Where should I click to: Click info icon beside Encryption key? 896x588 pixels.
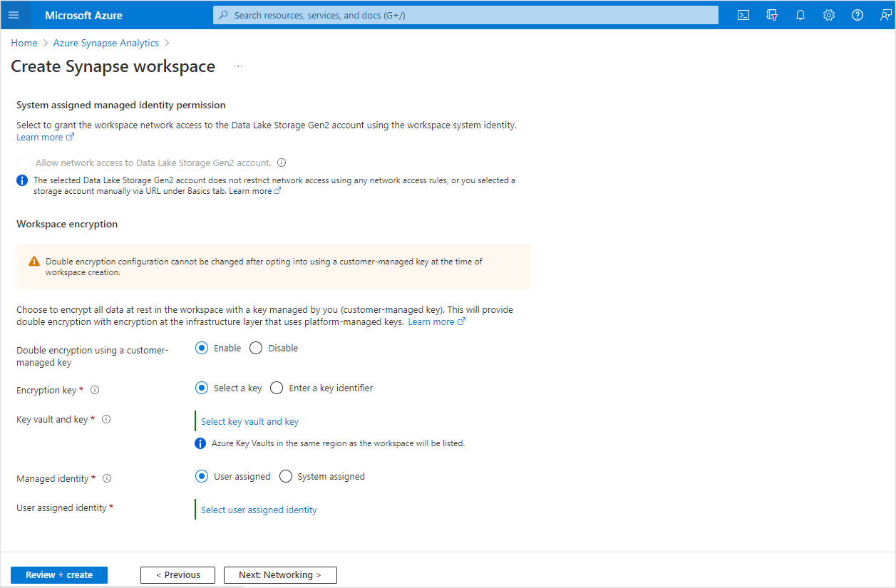pyautogui.click(x=95, y=391)
